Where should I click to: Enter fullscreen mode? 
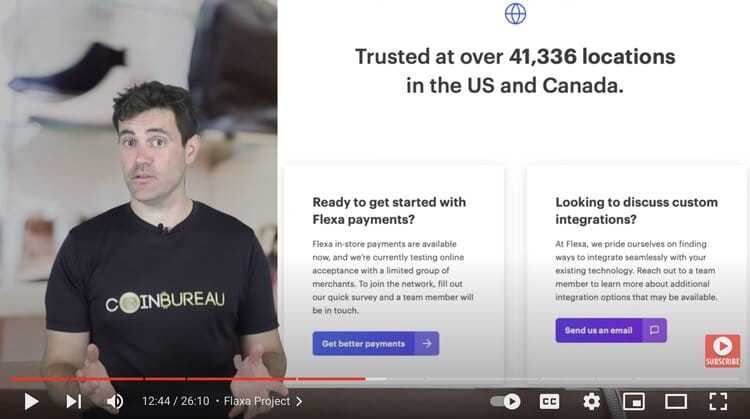pos(718,401)
